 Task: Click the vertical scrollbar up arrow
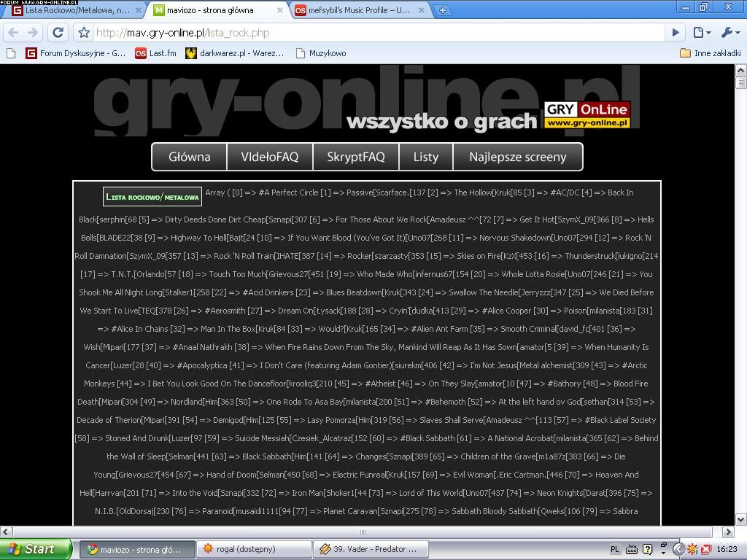(741, 71)
